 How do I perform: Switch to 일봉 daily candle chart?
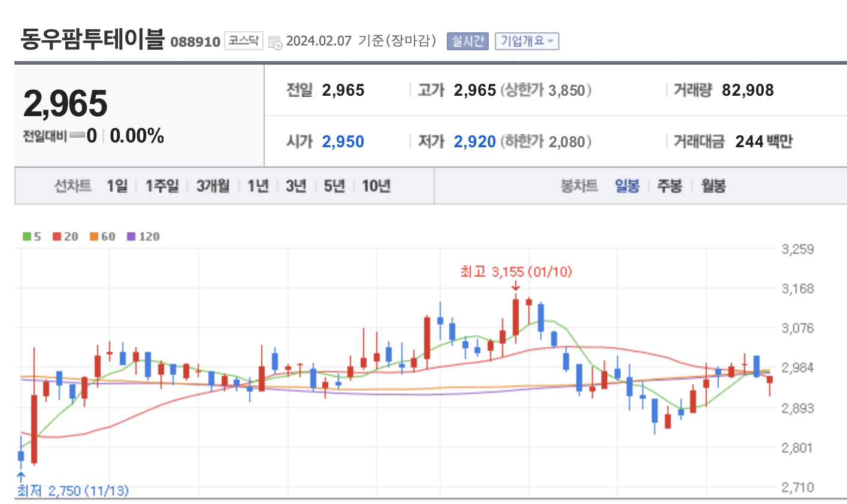627,186
